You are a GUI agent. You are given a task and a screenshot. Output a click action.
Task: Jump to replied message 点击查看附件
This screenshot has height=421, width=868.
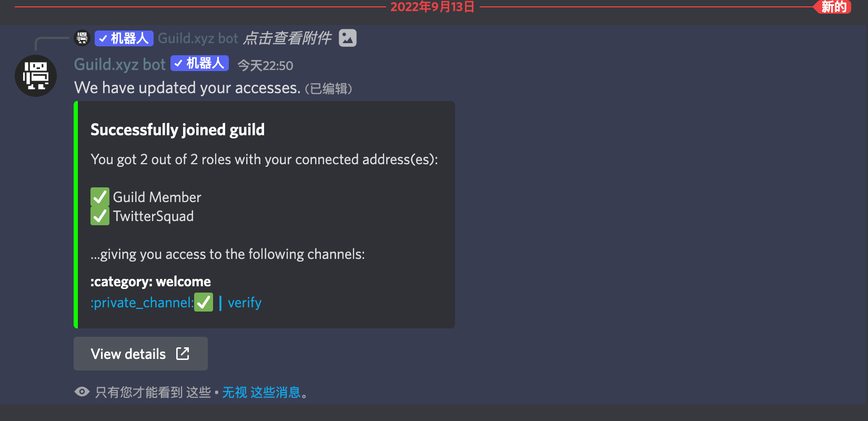(x=287, y=38)
